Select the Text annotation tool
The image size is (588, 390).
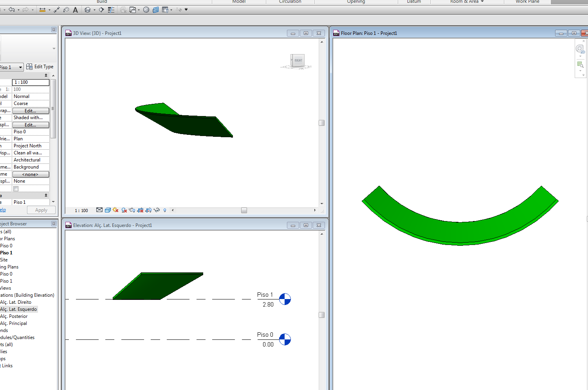click(x=76, y=9)
